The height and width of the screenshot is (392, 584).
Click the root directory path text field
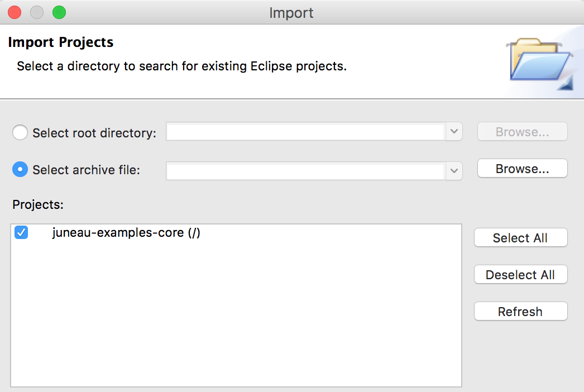point(305,132)
